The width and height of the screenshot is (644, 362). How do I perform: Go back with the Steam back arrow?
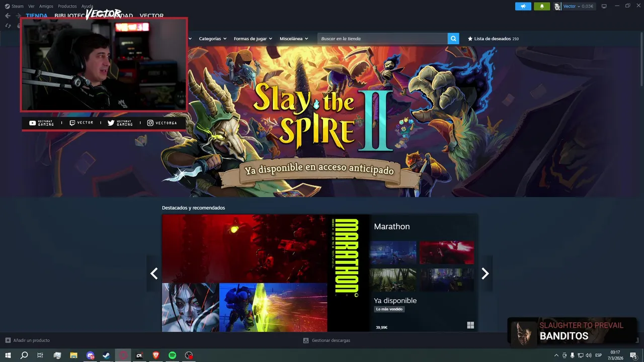[x=8, y=16]
